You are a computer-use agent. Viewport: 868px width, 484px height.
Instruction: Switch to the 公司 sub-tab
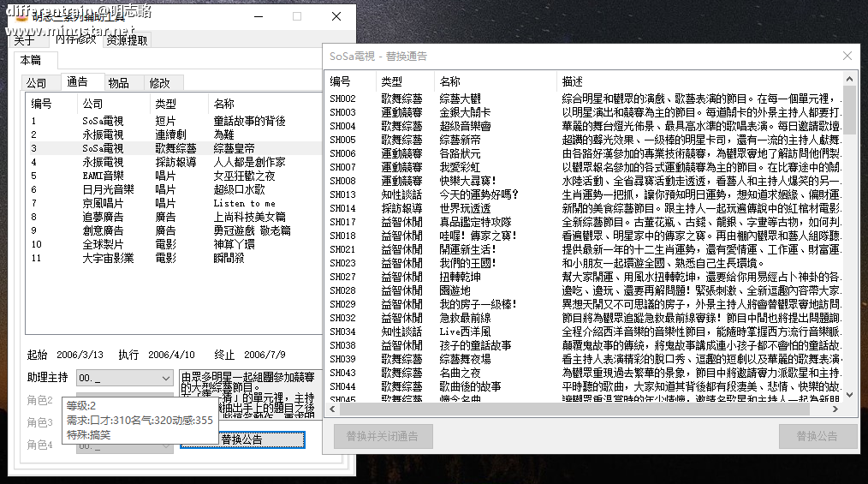(36, 83)
